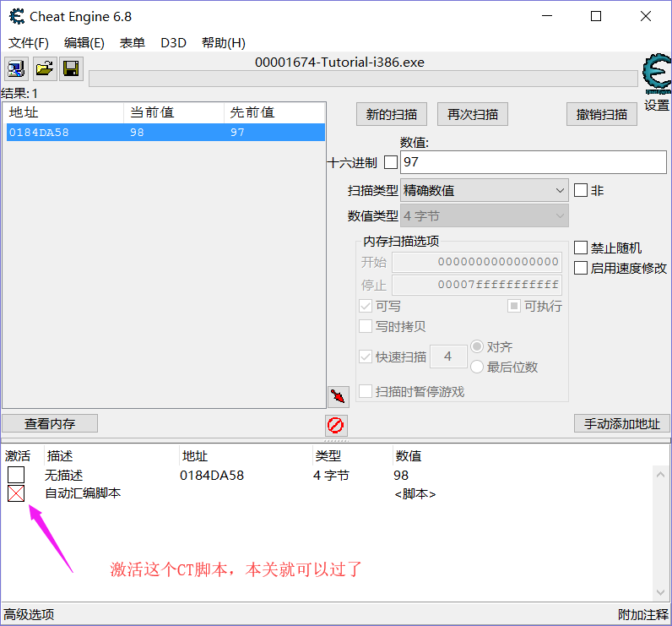Click current value 98 in results
This screenshot has height=626, width=672.
[x=137, y=133]
